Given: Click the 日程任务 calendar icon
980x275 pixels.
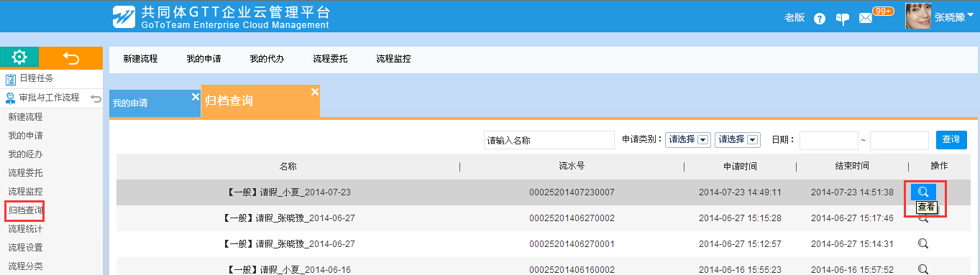Looking at the screenshot, I should click(x=10, y=79).
